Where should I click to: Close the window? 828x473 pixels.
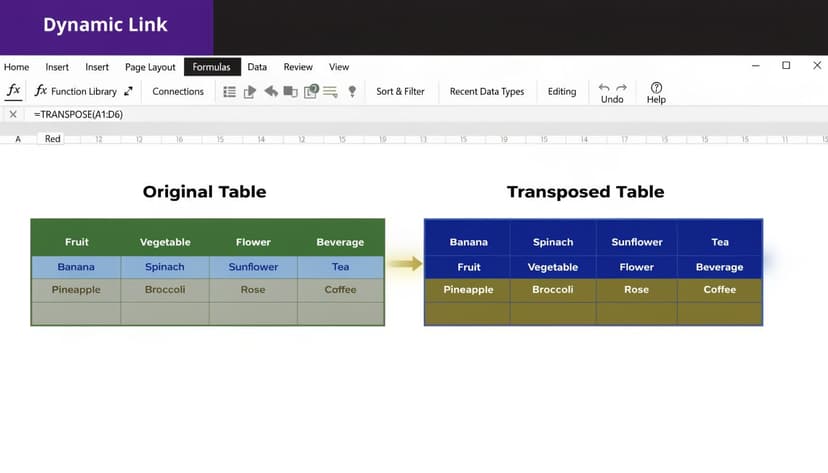(x=817, y=65)
